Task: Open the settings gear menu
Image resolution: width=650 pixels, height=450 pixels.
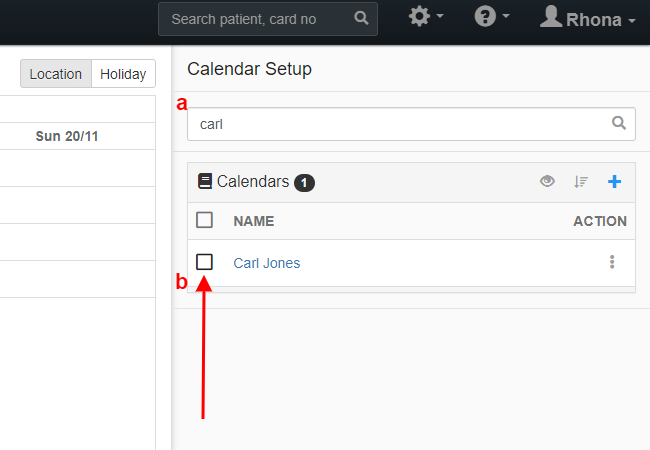Action: pyautogui.click(x=426, y=17)
